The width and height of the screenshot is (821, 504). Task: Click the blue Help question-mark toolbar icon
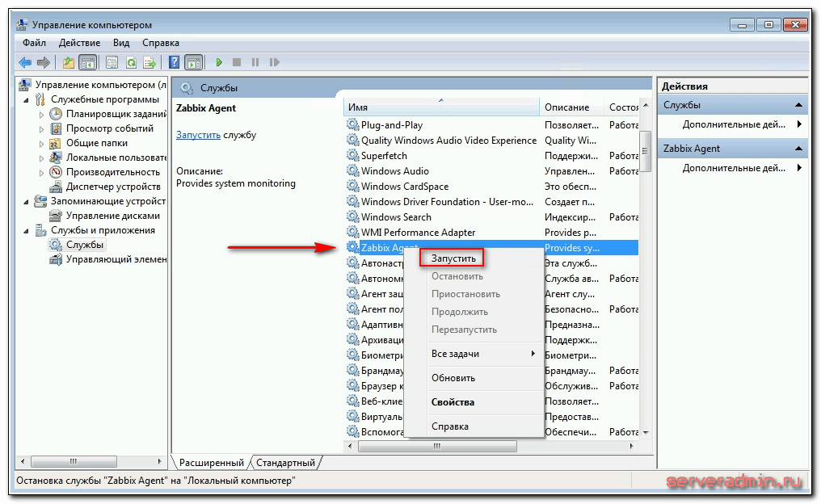click(x=174, y=62)
